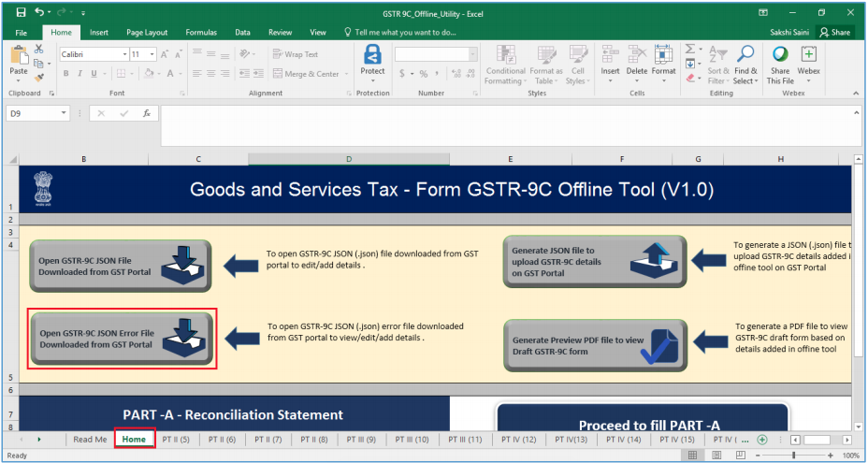Click the zoom slider in status bar
Image resolution: width=868 pixels, height=463 pixels.
[x=793, y=456]
